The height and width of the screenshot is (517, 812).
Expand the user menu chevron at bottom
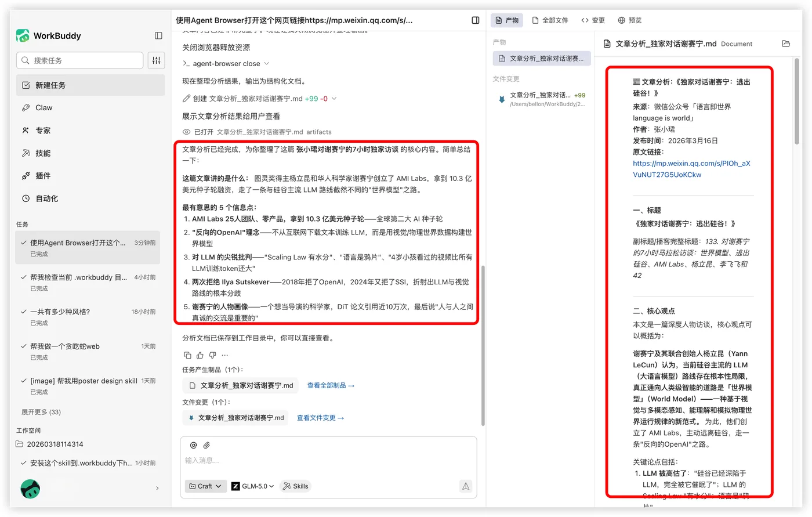click(x=157, y=489)
